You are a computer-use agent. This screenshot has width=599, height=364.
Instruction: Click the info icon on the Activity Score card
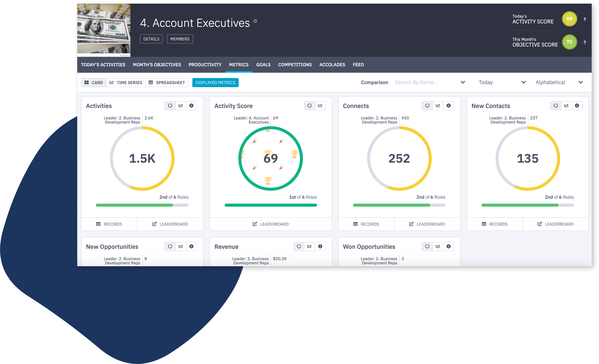(x=320, y=106)
